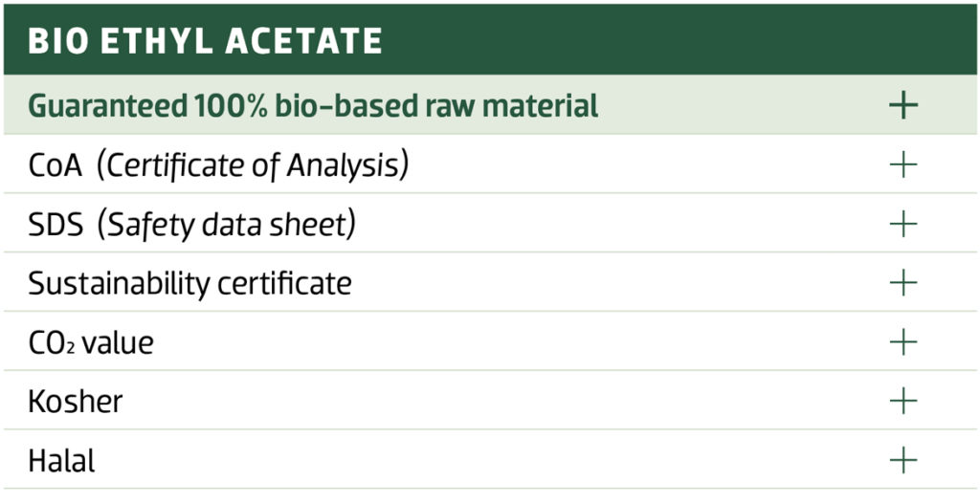This screenshot has height=503, width=980.
Task: Click the italic "Certificate of Analysis" text
Action: click(256, 166)
